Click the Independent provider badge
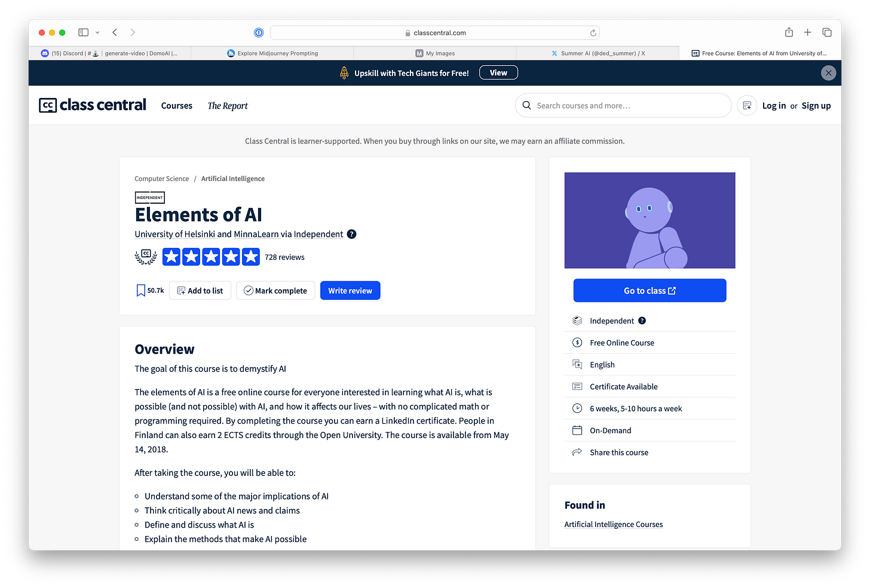 click(149, 197)
